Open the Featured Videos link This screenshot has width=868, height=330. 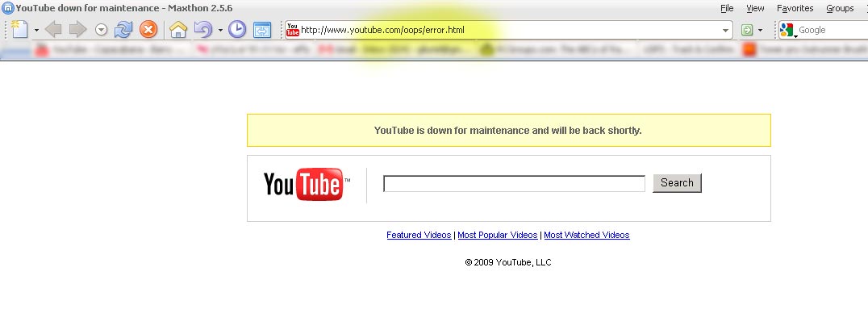click(419, 235)
